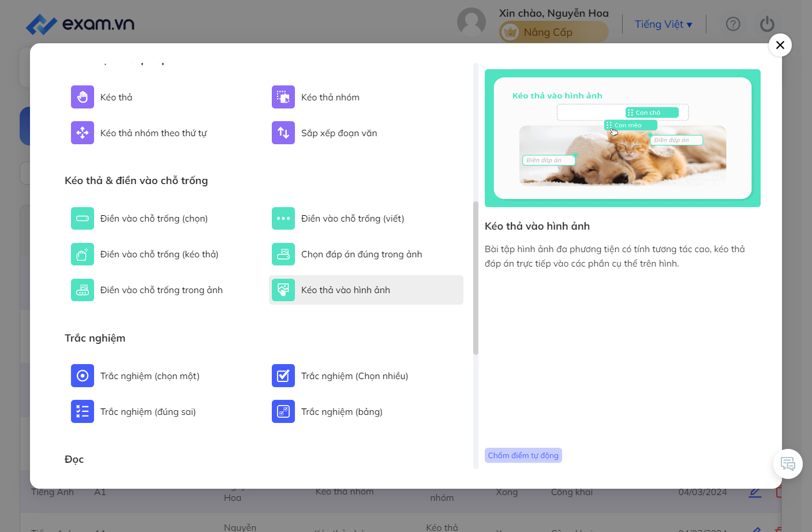Click the power logout icon
This screenshot has height=532, width=812.
click(767, 24)
